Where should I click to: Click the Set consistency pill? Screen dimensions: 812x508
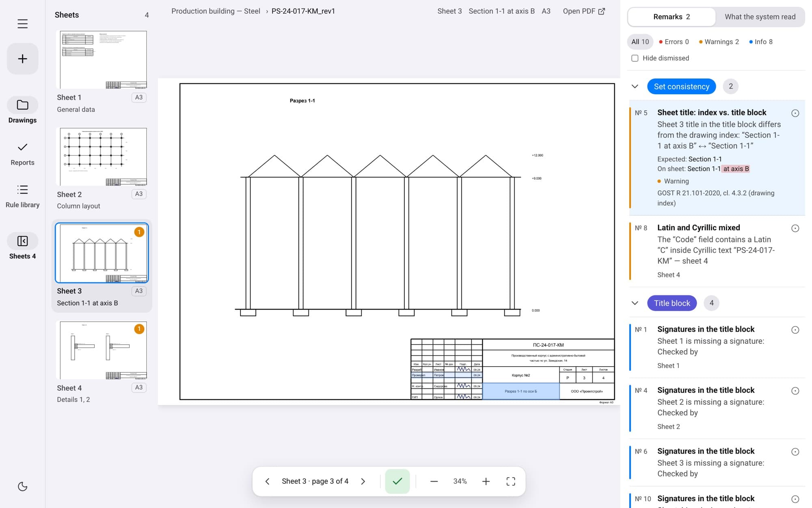click(681, 86)
